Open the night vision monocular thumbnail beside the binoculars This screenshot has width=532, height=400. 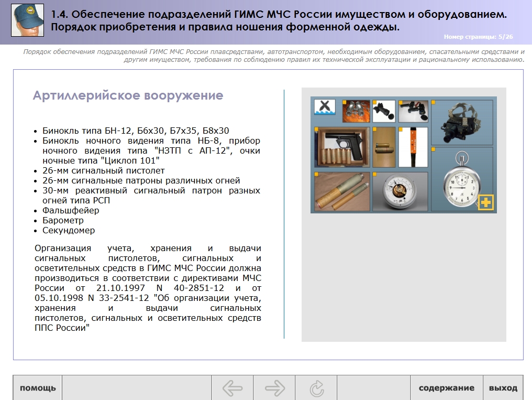pos(384,111)
